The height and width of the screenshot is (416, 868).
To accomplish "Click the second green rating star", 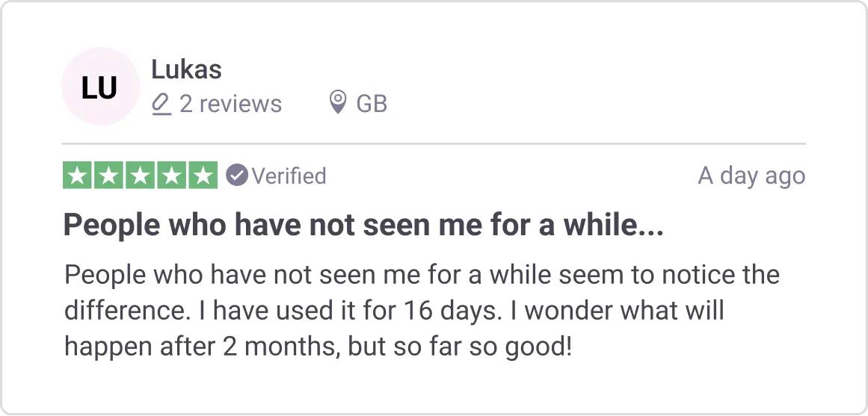I will coord(109,176).
